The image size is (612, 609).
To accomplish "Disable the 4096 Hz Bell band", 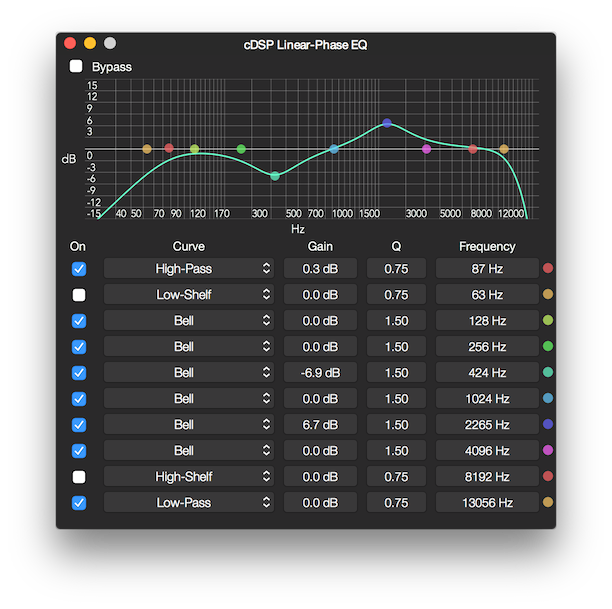I will [x=79, y=451].
